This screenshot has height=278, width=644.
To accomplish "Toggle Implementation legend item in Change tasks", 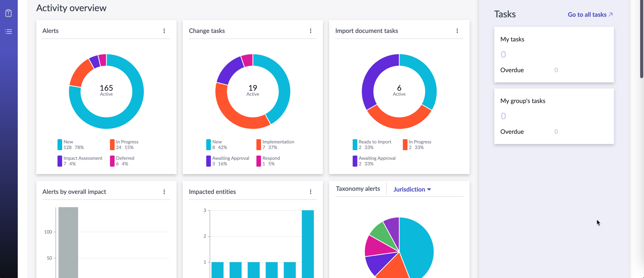I will 275,144.
